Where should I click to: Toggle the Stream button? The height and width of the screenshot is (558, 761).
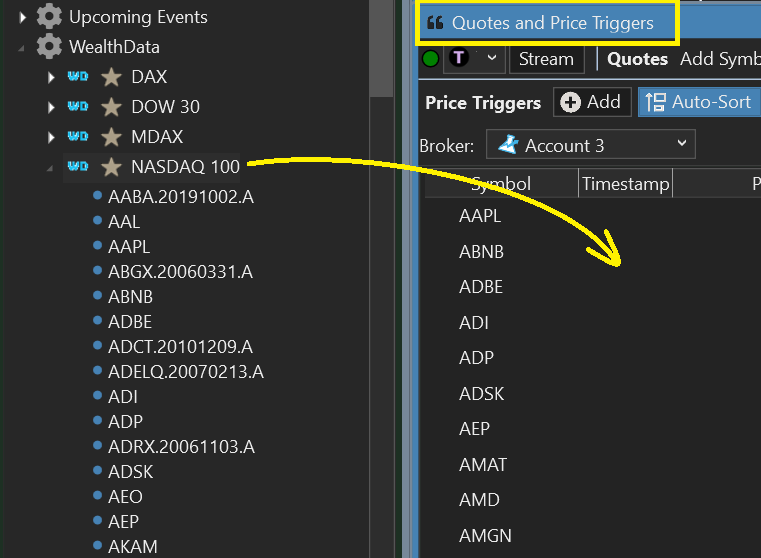point(546,59)
